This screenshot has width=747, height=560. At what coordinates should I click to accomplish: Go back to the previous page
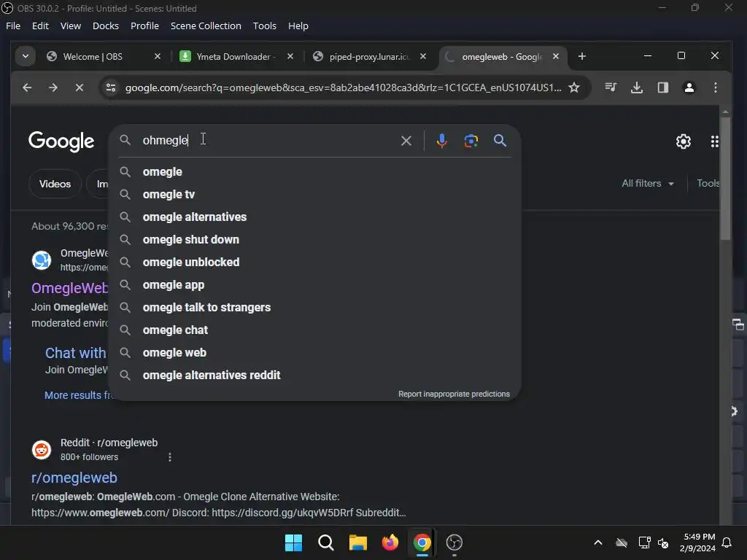(27, 87)
